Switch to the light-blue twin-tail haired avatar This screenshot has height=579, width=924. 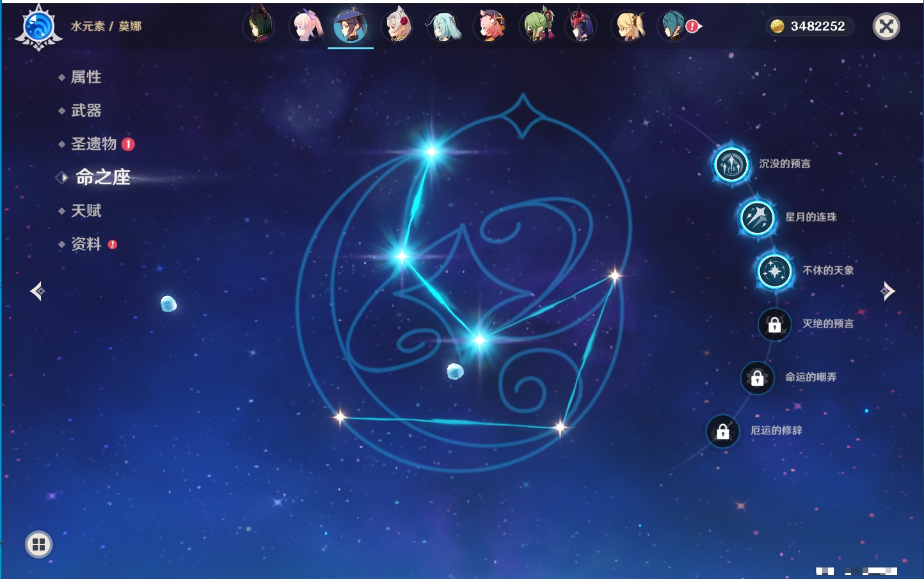click(x=443, y=26)
